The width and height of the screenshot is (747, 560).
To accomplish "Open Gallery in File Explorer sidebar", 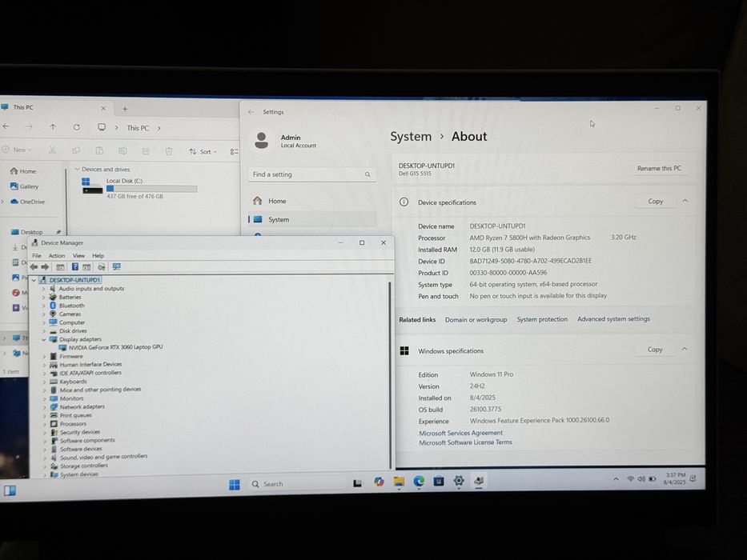I will point(29,186).
